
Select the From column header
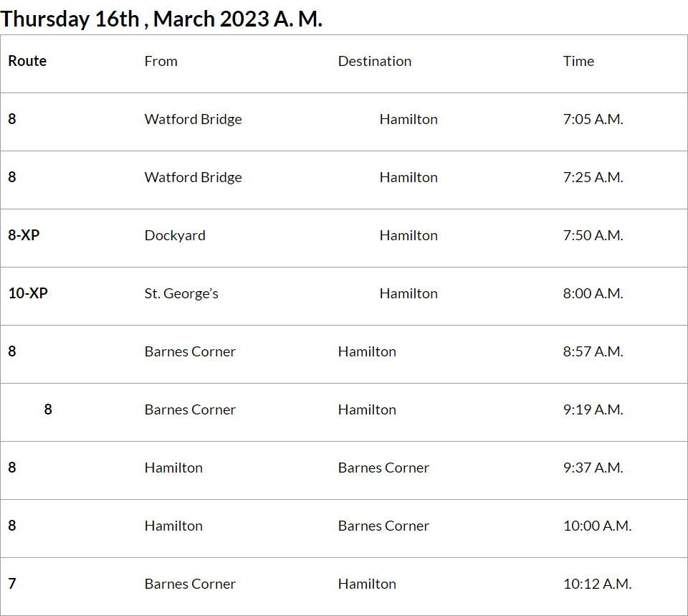pos(161,62)
